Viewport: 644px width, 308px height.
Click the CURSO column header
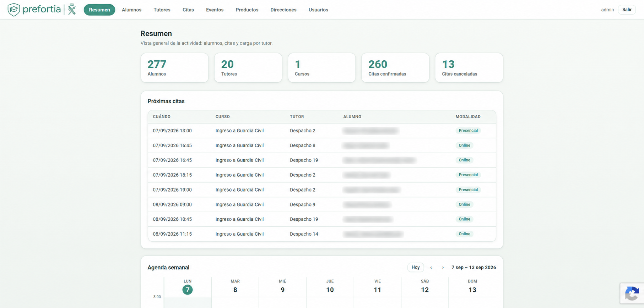tap(223, 117)
